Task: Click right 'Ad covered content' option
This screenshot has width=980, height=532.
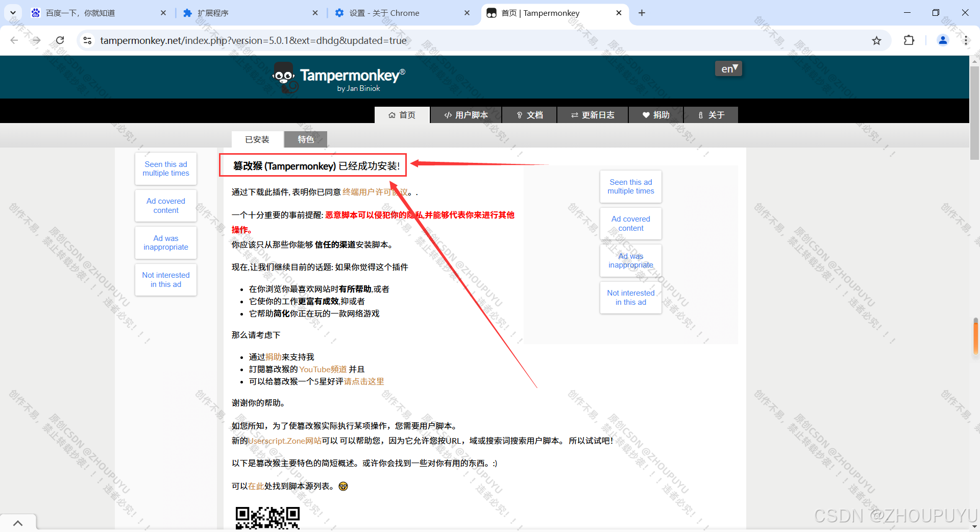Action: (631, 224)
